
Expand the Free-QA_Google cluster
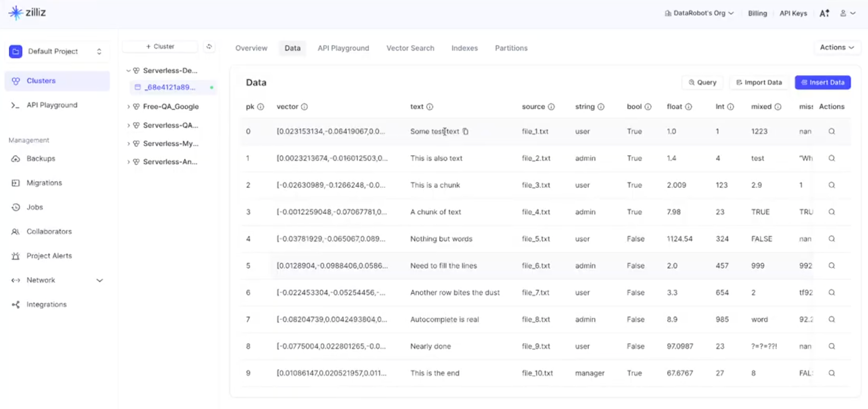coord(129,107)
